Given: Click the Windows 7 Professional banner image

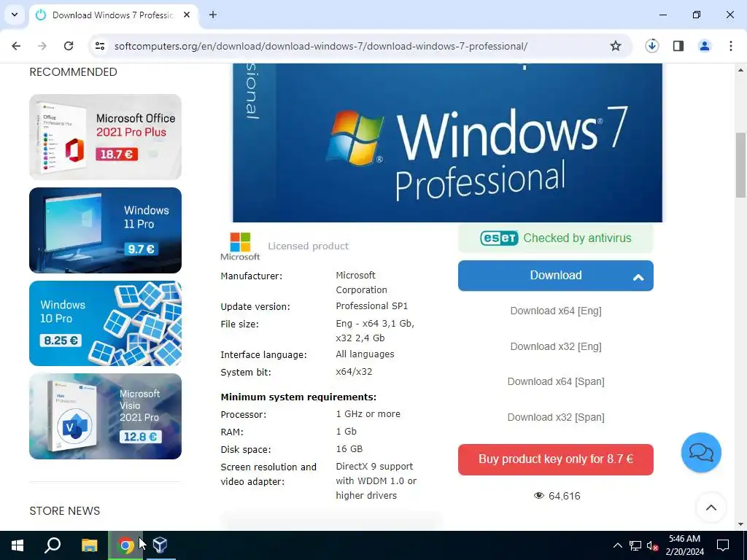Looking at the screenshot, I should tap(447, 143).
